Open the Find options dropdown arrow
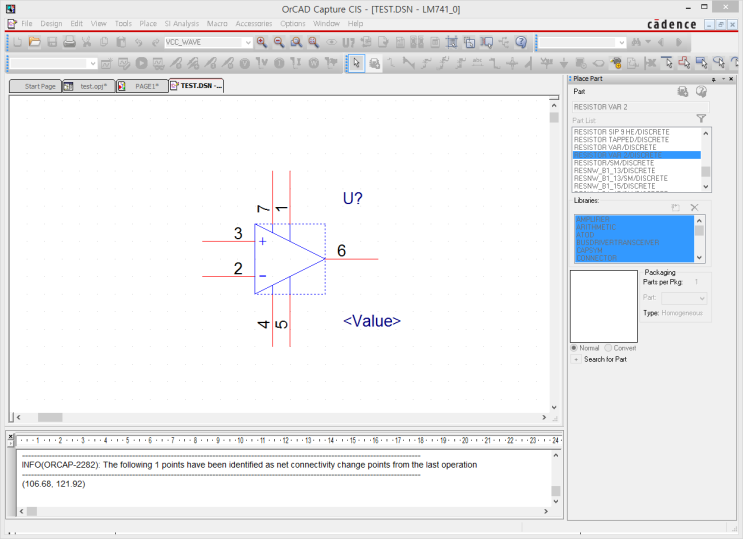The height and width of the screenshot is (539, 743). click(648, 42)
